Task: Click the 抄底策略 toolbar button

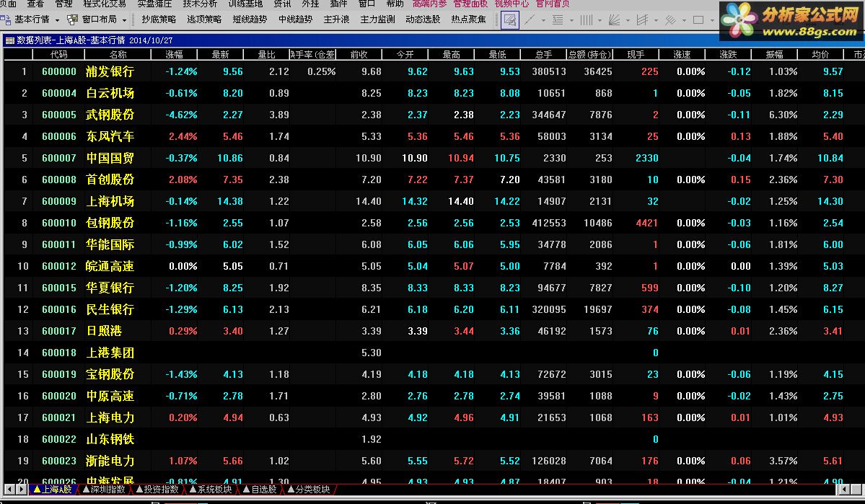Action: pos(159,19)
